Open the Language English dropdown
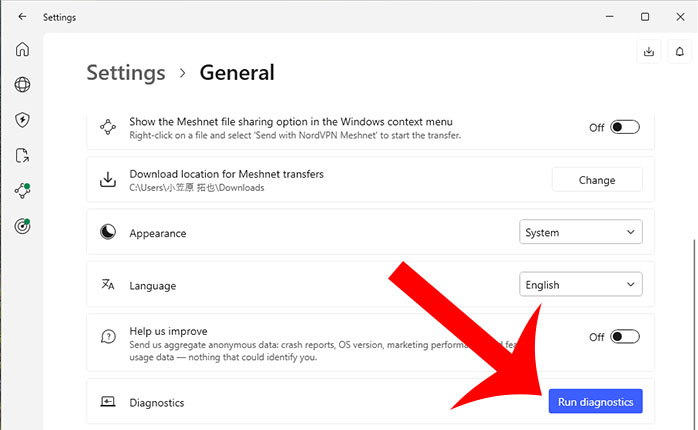Screen dimensions: 698x430 (581, 285)
